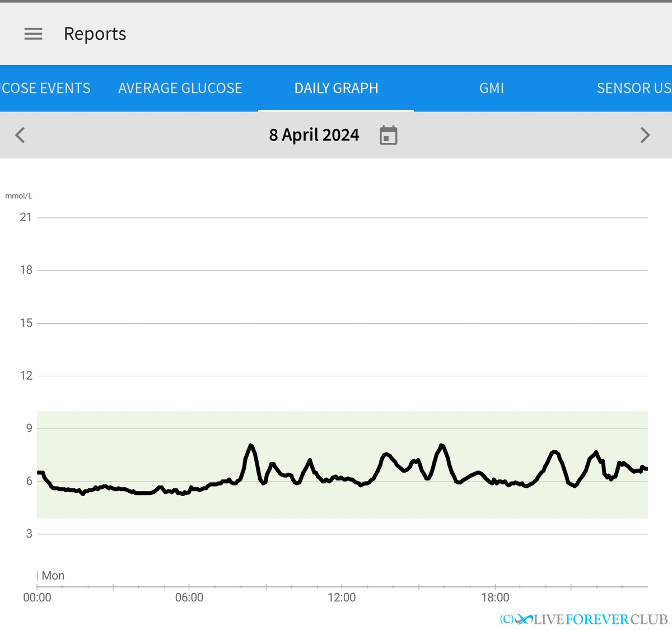Viewport: 672px width, 630px height.
Task: Click the 6 y-axis value
Action: click(29, 481)
